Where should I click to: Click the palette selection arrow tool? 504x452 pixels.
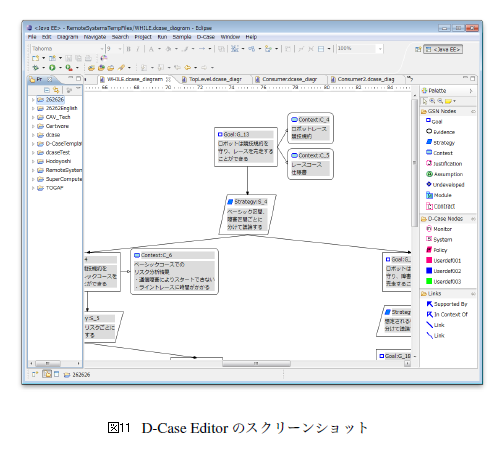425,101
